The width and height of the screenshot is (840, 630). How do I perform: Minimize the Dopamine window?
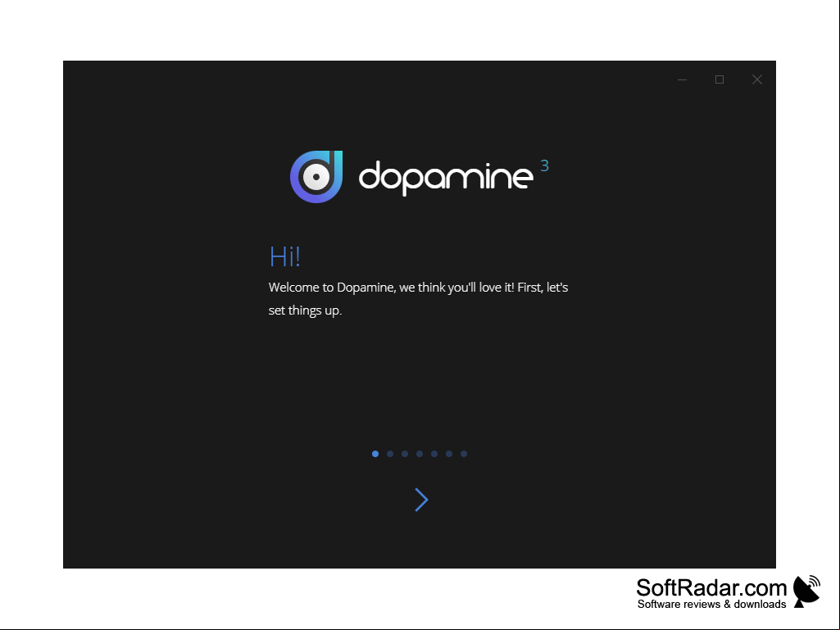pyautogui.click(x=682, y=79)
